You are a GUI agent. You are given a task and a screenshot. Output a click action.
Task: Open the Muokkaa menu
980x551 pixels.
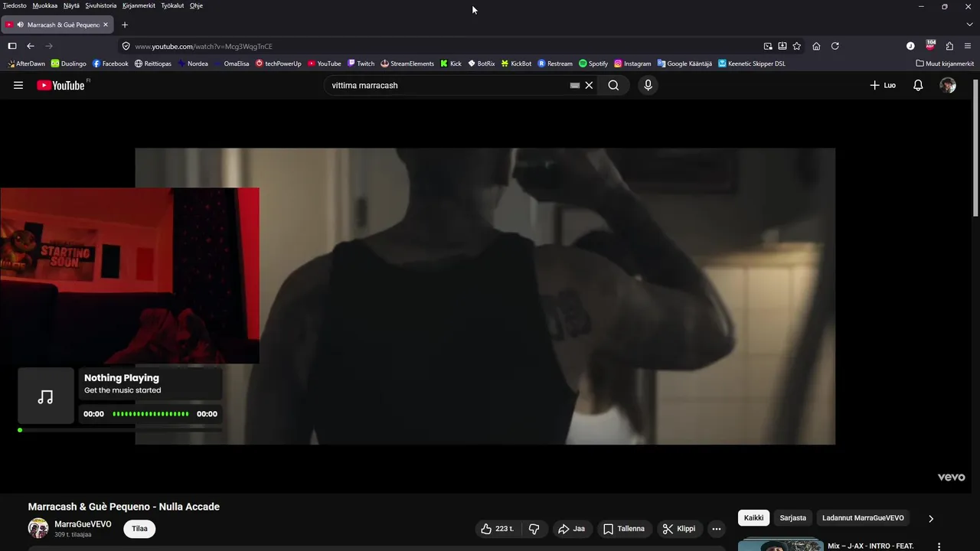pyautogui.click(x=45, y=5)
